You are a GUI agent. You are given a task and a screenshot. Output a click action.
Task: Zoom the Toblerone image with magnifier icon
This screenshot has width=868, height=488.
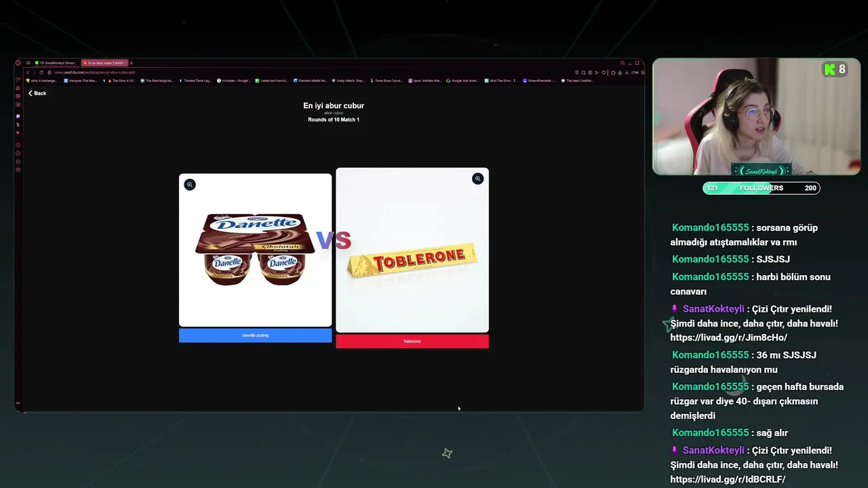(477, 178)
